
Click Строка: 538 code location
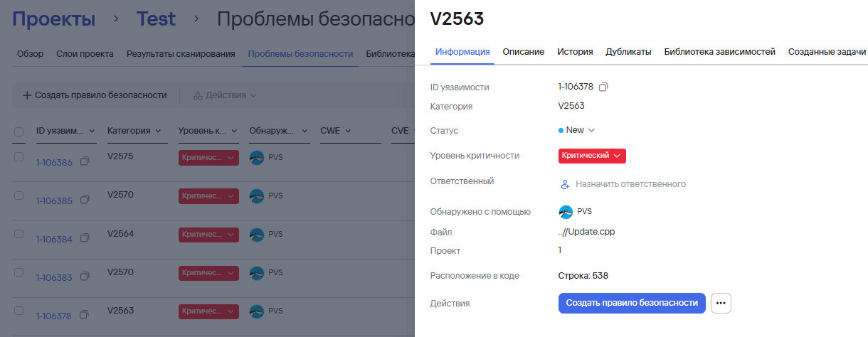[583, 276]
